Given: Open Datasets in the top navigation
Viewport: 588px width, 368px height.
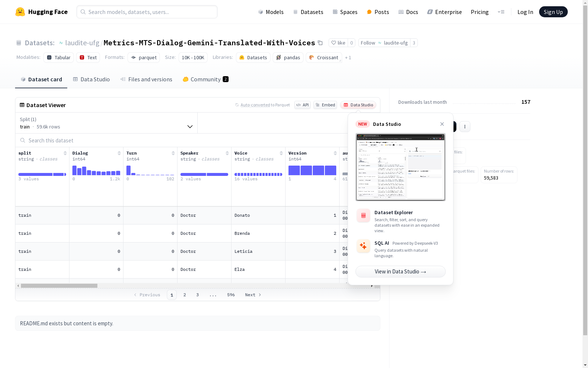Looking at the screenshot, I should click(x=308, y=12).
